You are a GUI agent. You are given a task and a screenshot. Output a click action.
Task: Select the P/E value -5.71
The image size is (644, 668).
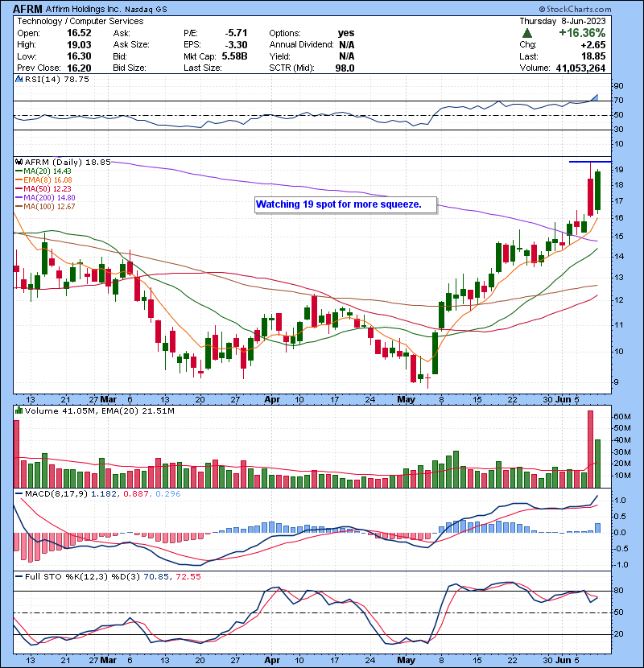point(236,33)
